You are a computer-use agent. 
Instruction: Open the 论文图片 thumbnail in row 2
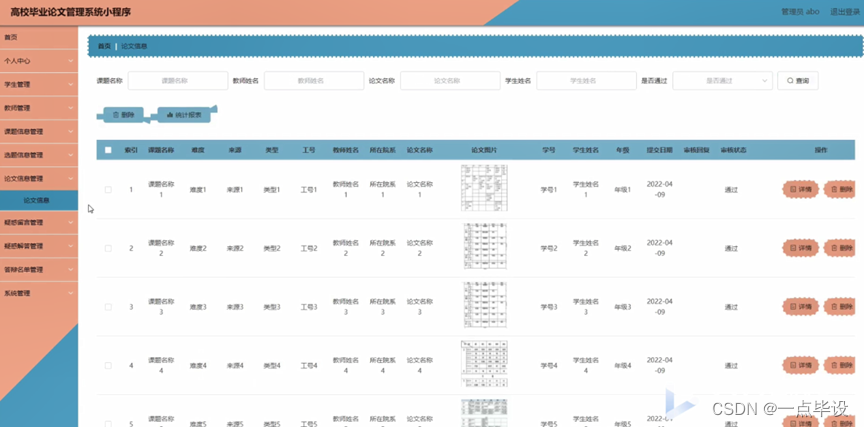click(x=484, y=246)
